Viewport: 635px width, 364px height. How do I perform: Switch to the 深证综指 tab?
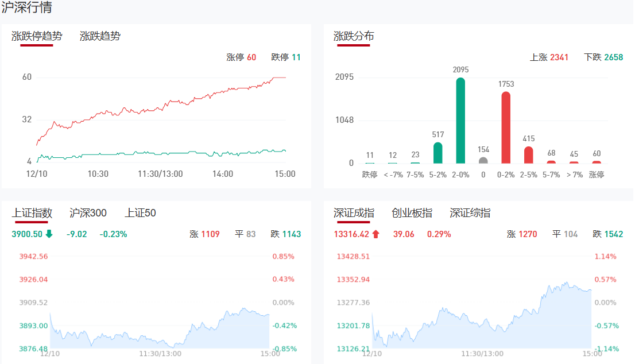click(x=470, y=213)
